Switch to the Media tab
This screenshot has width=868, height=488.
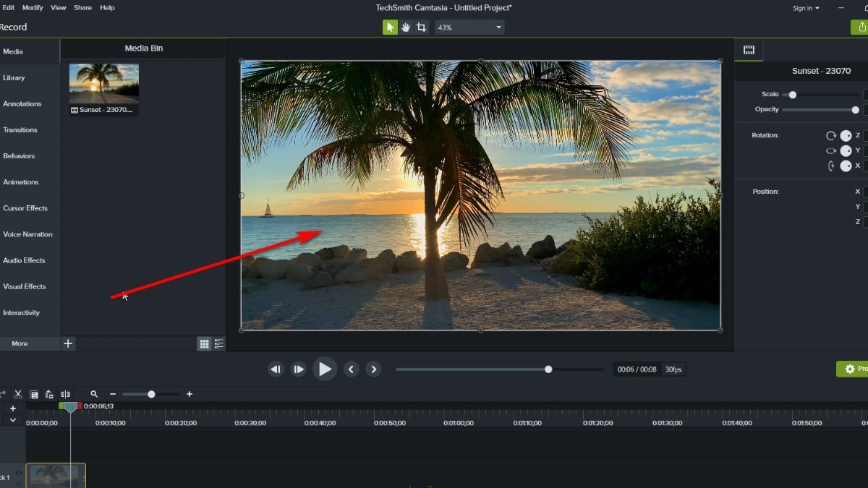[x=30, y=52]
